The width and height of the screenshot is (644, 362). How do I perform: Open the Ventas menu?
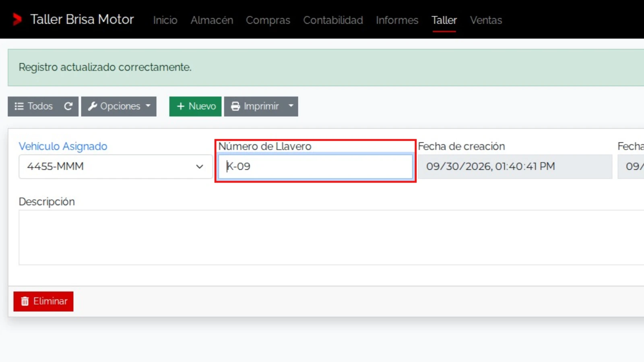[x=486, y=20]
